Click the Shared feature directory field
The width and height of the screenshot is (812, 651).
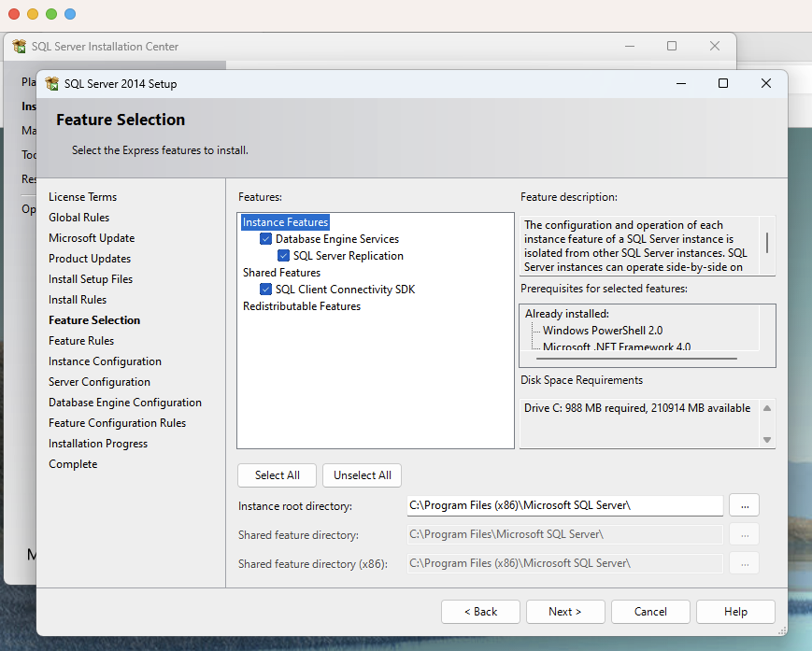click(x=565, y=534)
